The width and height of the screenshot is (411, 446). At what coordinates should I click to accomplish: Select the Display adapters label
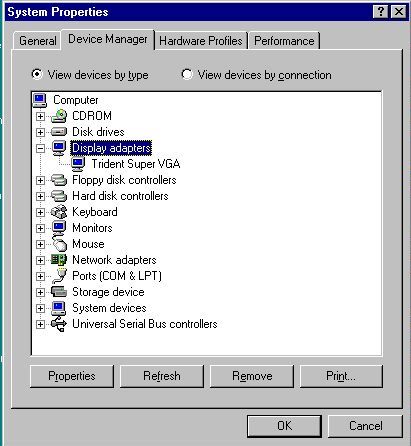(111, 148)
